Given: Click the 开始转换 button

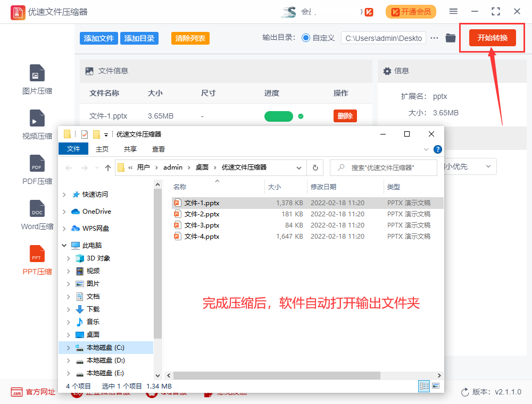Looking at the screenshot, I should pyautogui.click(x=492, y=38).
